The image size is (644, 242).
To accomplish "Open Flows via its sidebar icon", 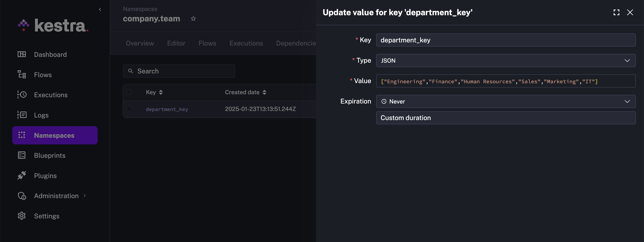I will pos(22,75).
